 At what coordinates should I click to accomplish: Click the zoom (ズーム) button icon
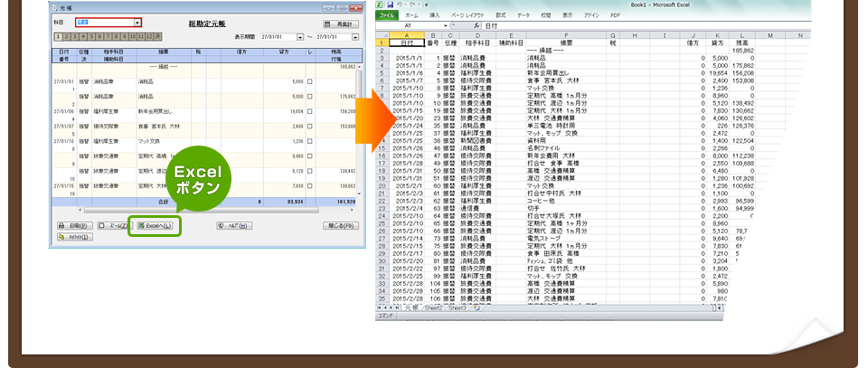[103, 225]
